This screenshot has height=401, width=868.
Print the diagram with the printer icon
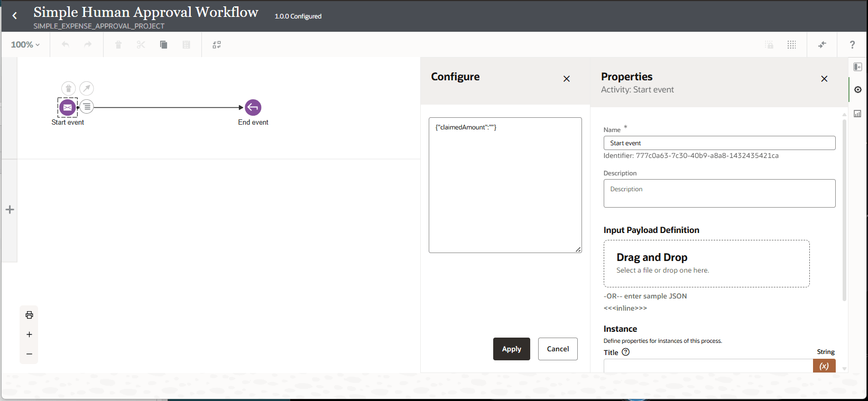click(29, 315)
